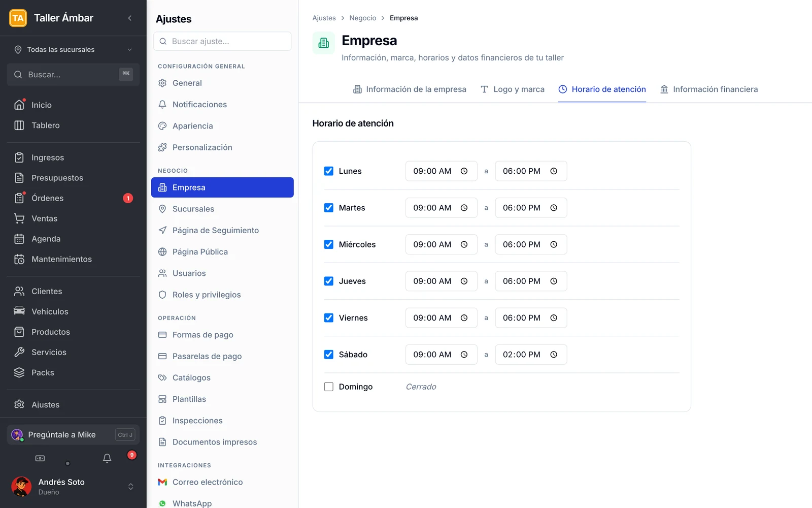Open the notifications bell icon

click(x=107, y=458)
